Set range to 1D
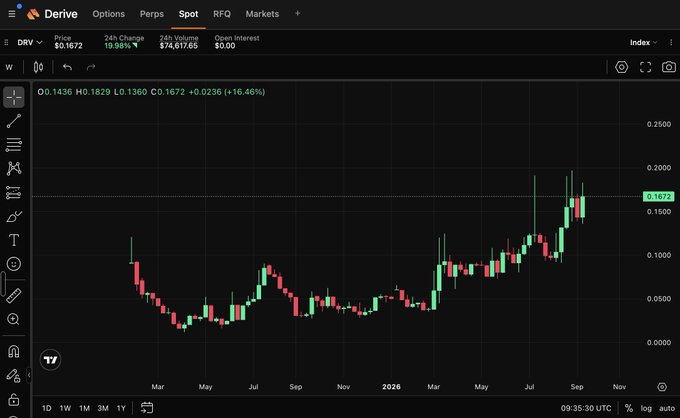 [46, 408]
